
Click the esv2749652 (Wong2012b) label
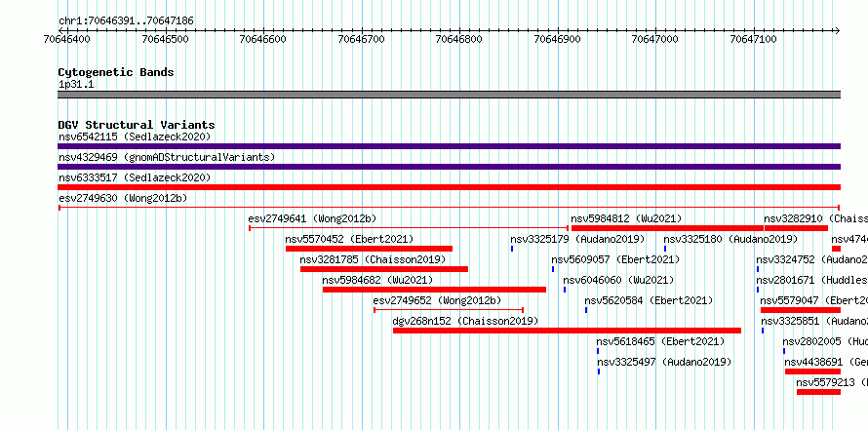point(437,300)
